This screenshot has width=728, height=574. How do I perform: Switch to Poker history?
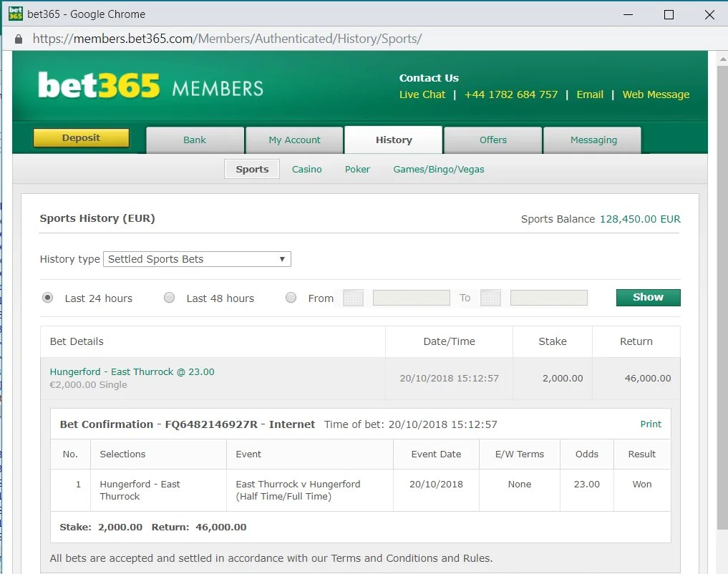tap(357, 170)
